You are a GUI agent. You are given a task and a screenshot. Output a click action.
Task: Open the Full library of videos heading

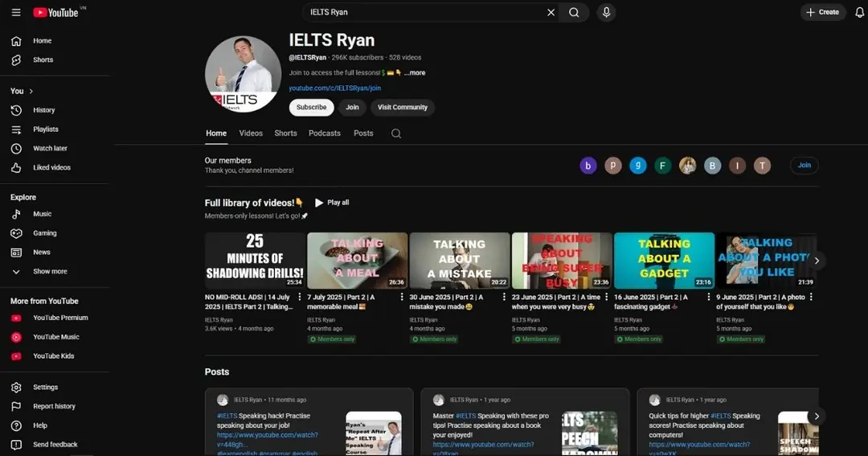pos(253,203)
